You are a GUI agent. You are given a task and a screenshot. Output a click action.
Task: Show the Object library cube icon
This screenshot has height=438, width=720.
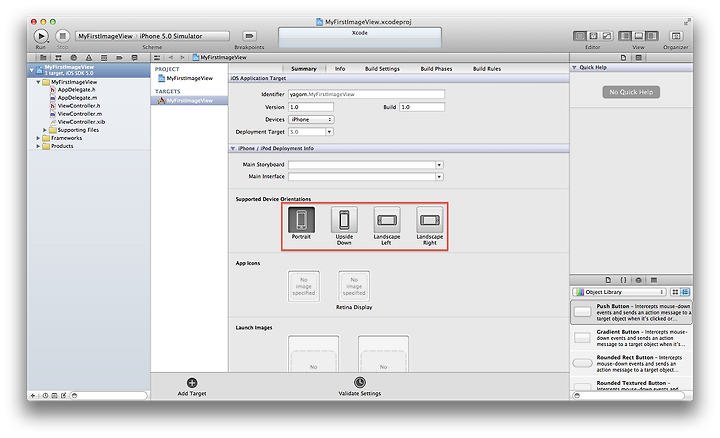point(638,280)
